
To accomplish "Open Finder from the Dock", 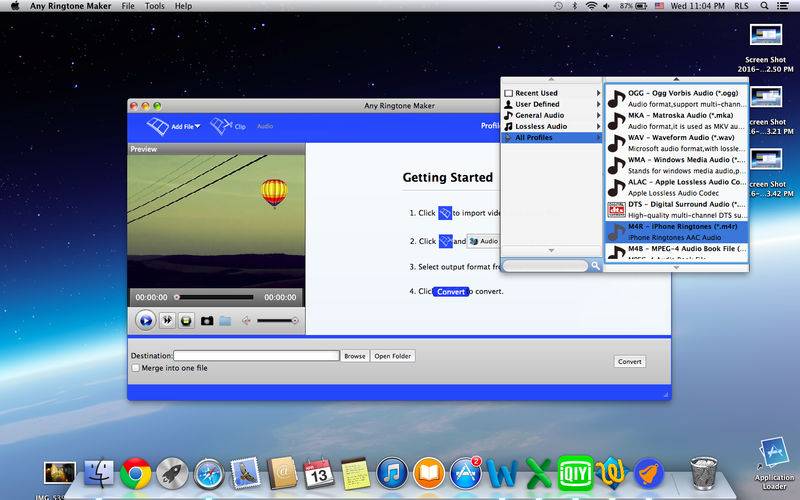I will click(98, 473).
